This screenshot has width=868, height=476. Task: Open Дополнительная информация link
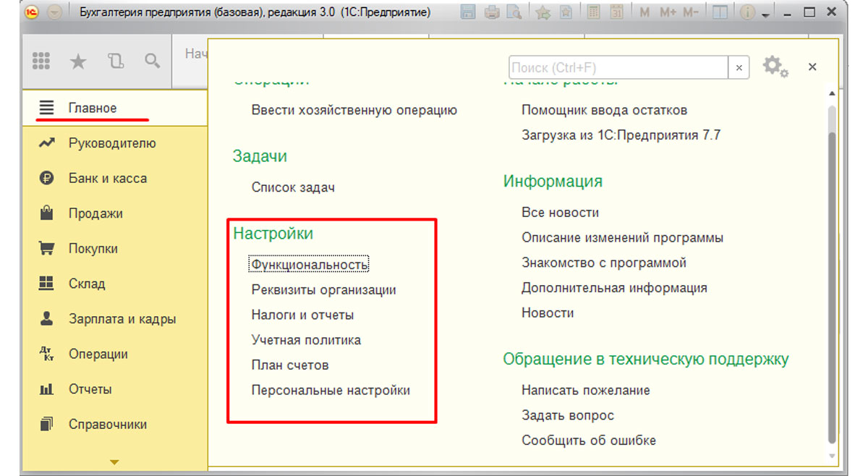pyautogui.click(x=614, y=288)
